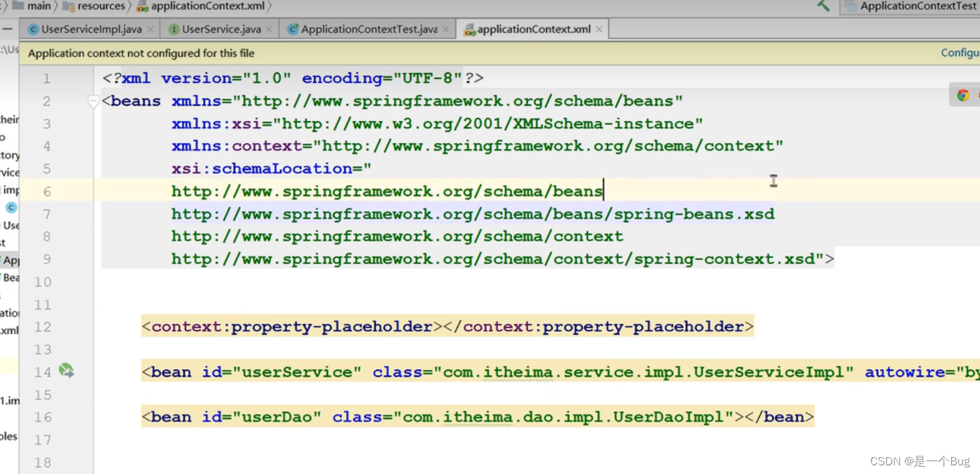Click the resources folder icon in breadcrumb
Screen dimensions: 980x474
68,6
